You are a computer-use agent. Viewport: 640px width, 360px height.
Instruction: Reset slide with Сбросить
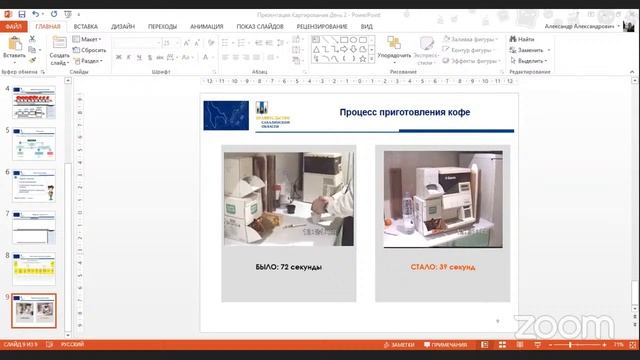pyautogui.click(x=89, y=50)
